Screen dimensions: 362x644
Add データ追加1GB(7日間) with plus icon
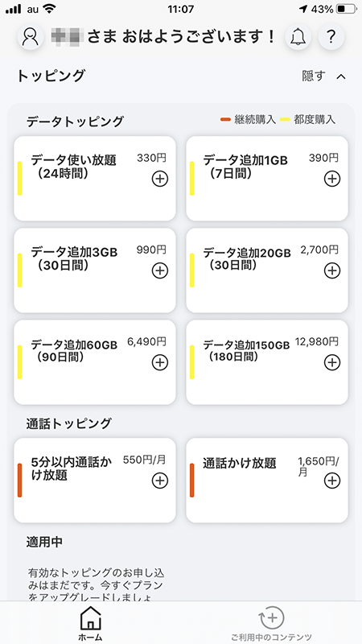tap(332, 179)
